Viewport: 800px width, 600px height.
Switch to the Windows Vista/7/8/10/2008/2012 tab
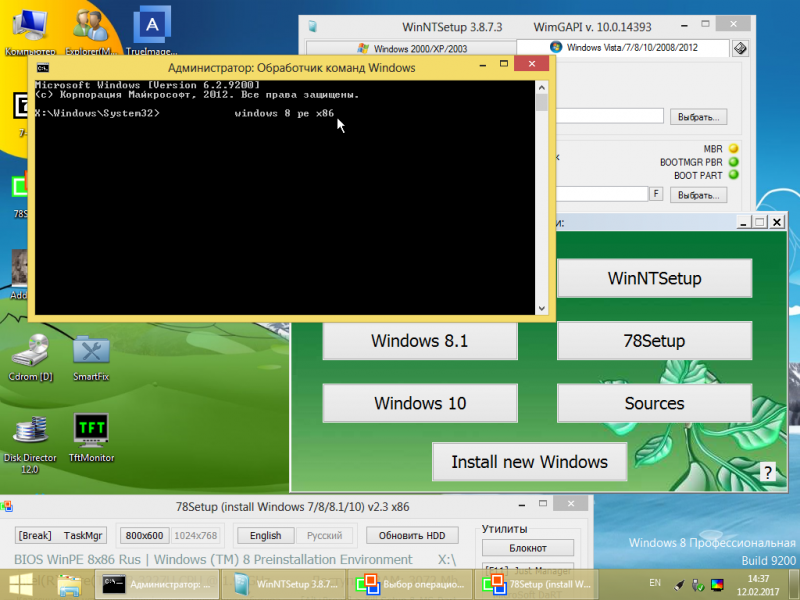click(623, 47)
